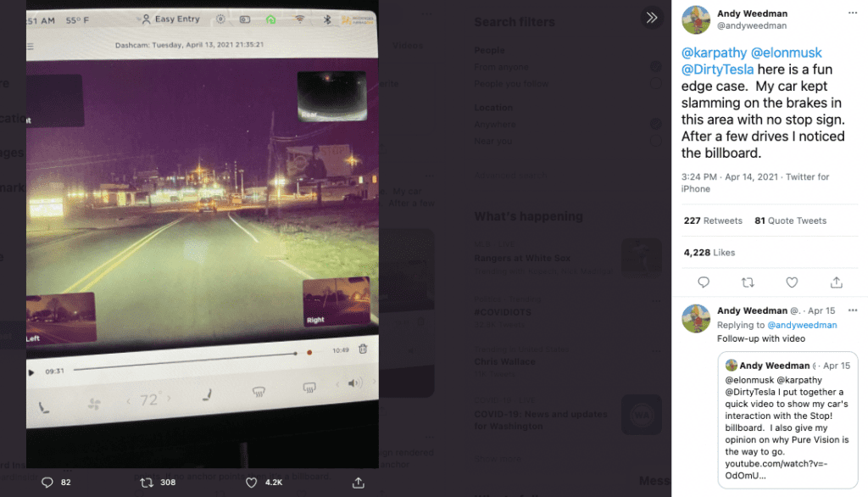View the 227 Retweets list
Viewport: 868px width, 497px height.
click(x=713, y=221)
